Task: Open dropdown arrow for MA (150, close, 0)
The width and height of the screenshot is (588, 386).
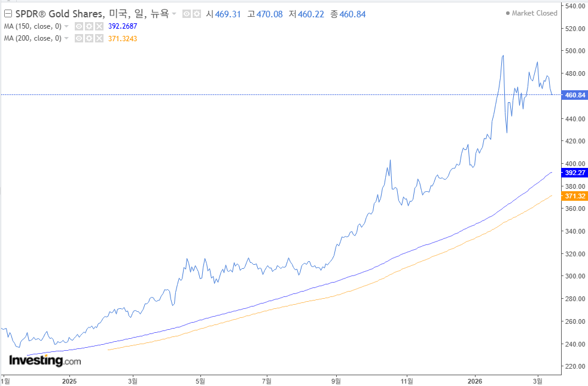Action: pos(66,26)
